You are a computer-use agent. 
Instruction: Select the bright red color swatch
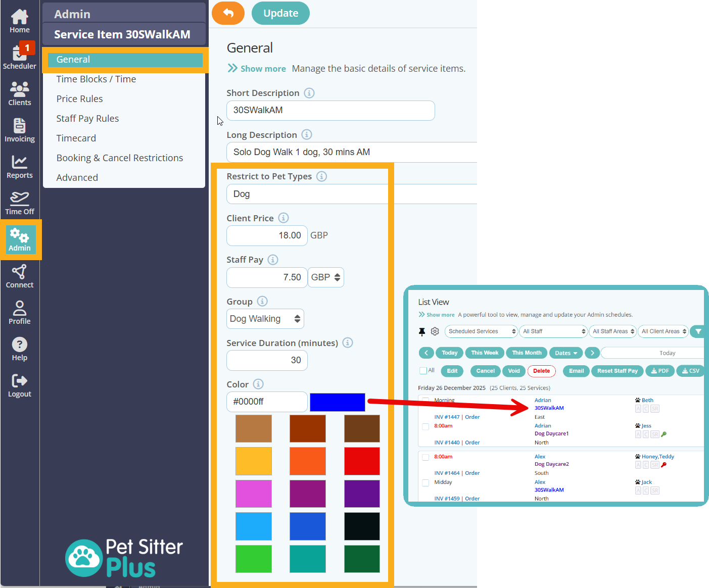[x=362, y=461]
